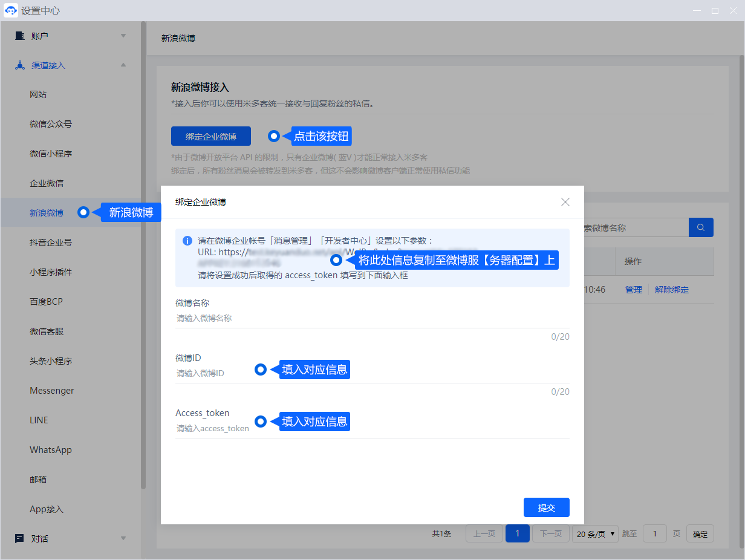Expand the 账户 section arrow
This screenshot has height=560, width=745.
[123, 36]
